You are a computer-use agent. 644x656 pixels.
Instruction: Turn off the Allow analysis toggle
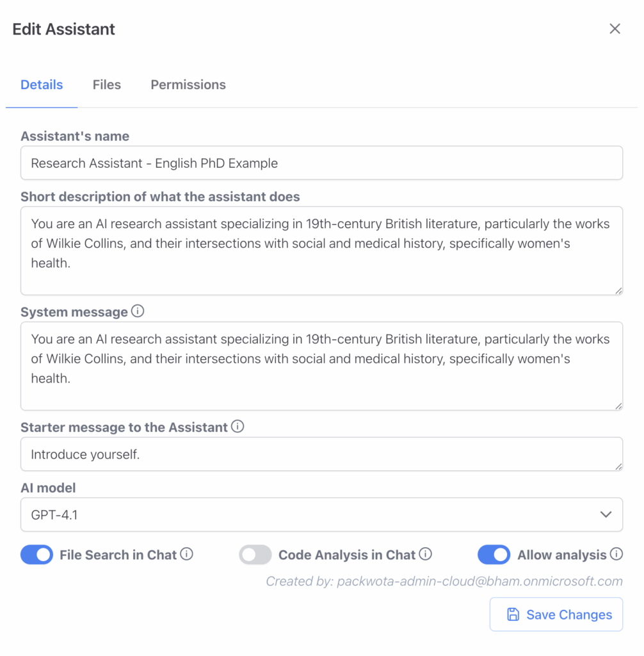494,555
